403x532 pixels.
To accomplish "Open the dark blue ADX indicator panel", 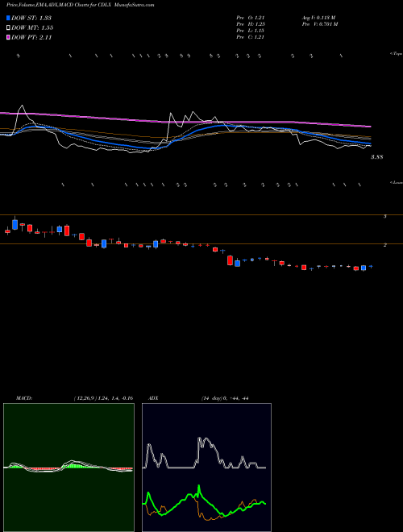I will click(x=206, y=468).
